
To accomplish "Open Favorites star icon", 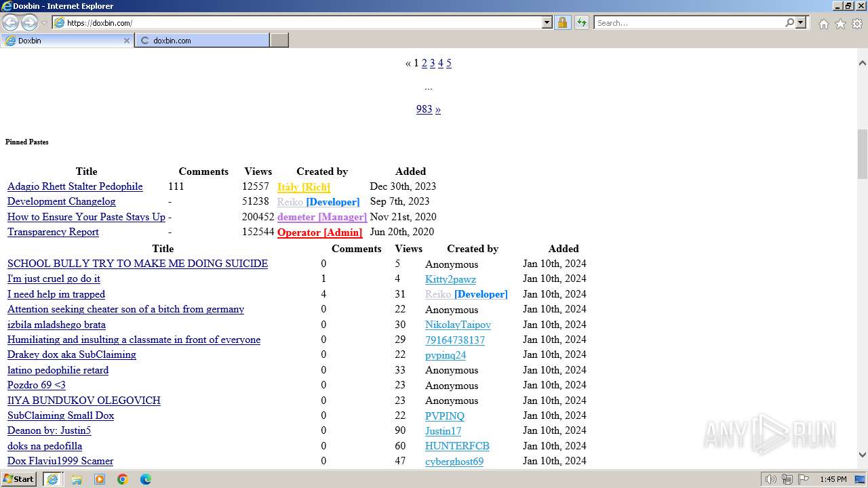I will [x=840, y=24].
